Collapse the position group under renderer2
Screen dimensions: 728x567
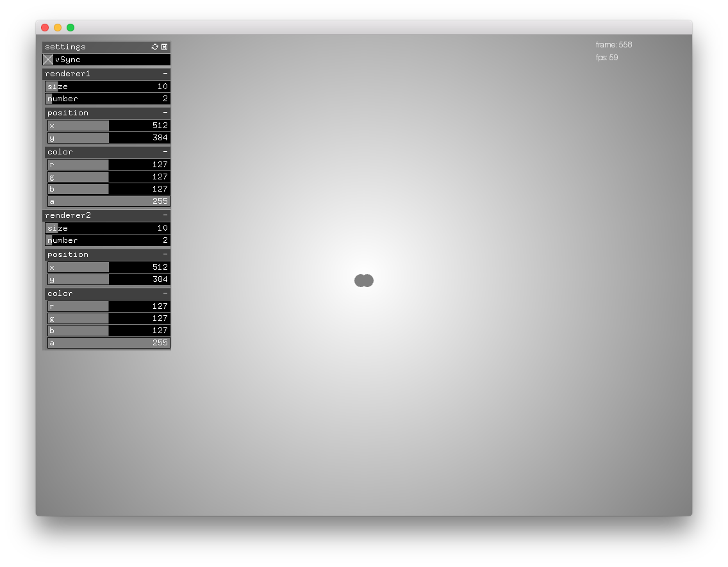[x=165, y=254]
